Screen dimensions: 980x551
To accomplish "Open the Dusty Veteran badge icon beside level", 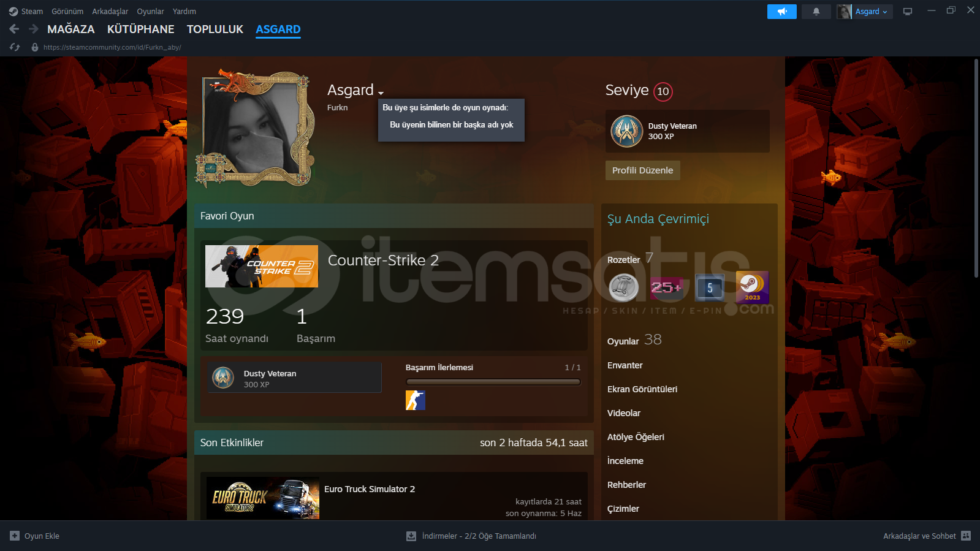I will (626, 131).
